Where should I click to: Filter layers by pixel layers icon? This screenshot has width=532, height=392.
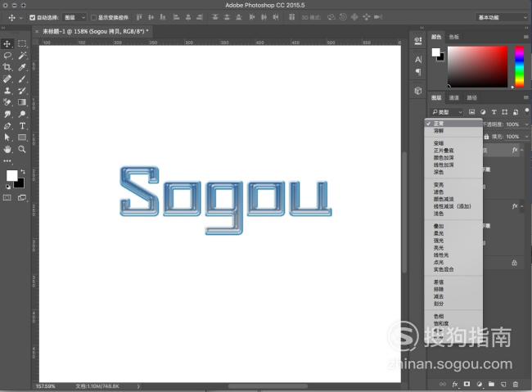coord(471,112)
